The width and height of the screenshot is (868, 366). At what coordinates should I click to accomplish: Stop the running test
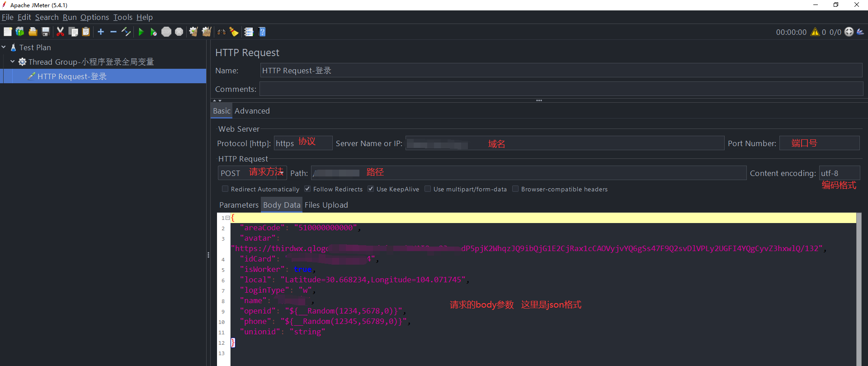pyautogui.click(x=166, y=32)
